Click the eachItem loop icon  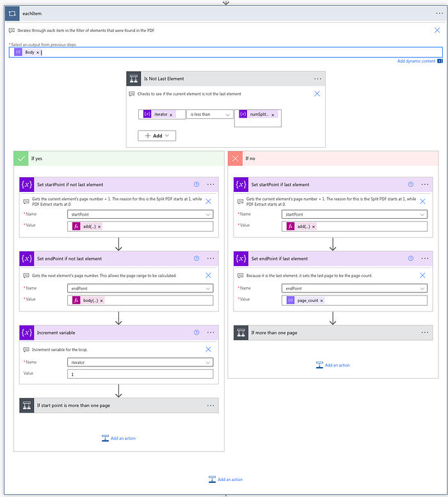pos(12,13)
